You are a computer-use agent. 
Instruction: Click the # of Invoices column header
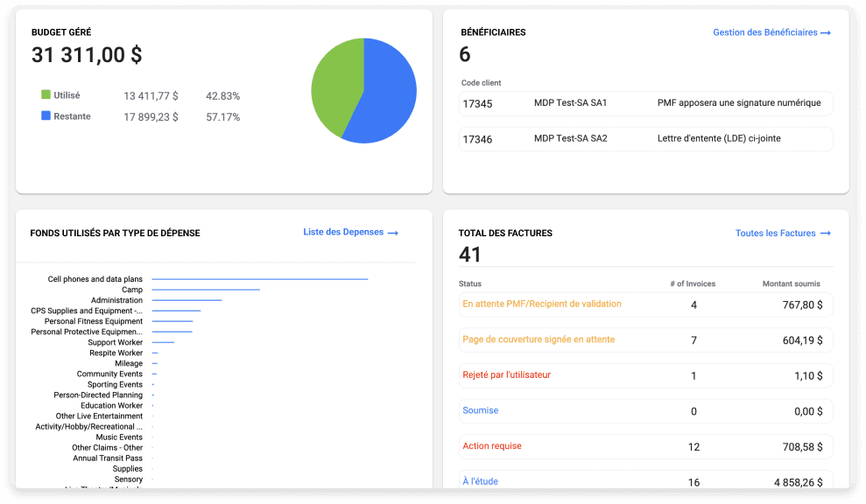coord(693,283)
